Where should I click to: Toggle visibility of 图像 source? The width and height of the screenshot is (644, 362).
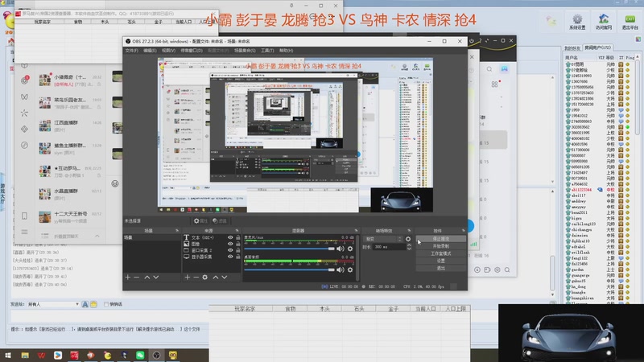click(x=230, y=244)
